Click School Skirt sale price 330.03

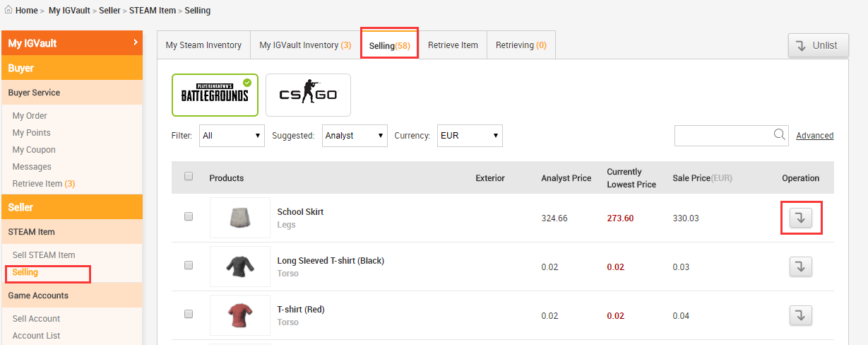coord(686,218)
